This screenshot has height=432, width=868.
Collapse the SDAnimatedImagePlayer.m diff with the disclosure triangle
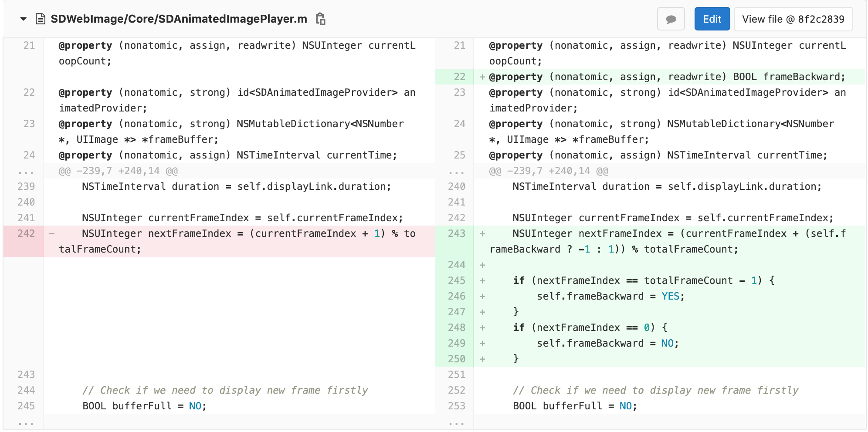[23, 19]
